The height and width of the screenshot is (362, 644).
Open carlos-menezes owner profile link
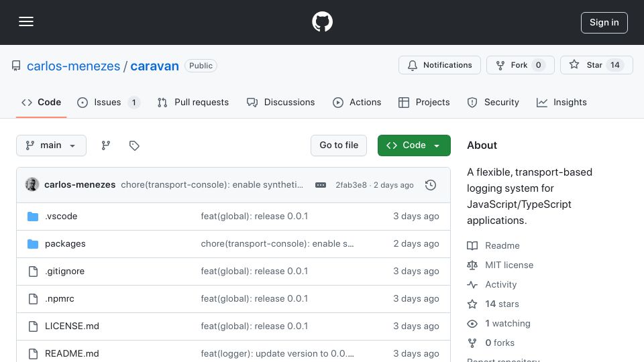(74, 66)
